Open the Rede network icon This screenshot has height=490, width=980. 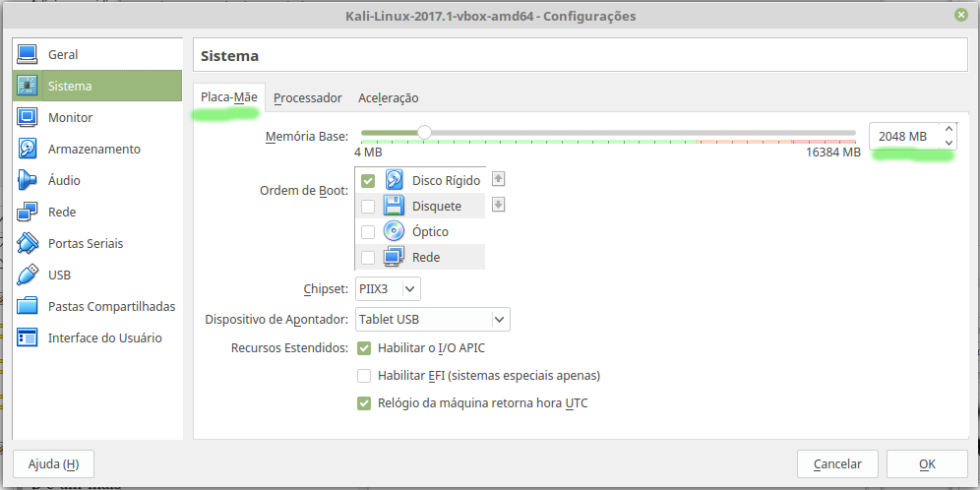28,212
